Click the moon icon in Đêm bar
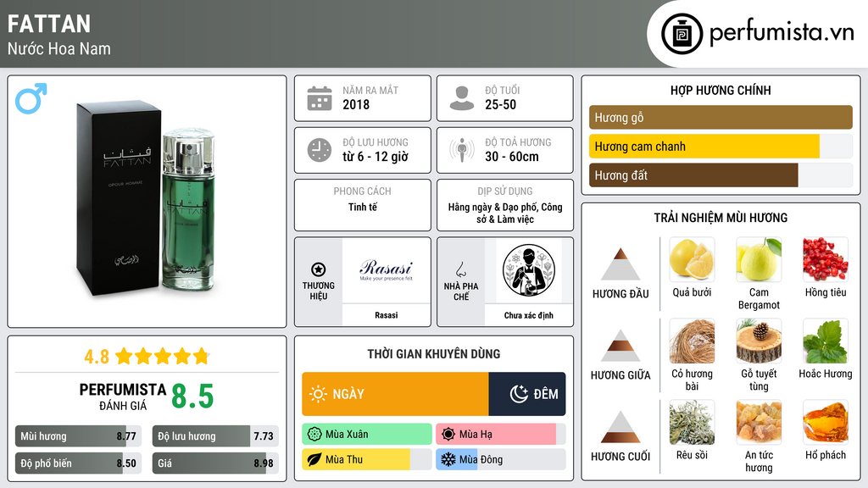868x488 pixels. point(519,394)
